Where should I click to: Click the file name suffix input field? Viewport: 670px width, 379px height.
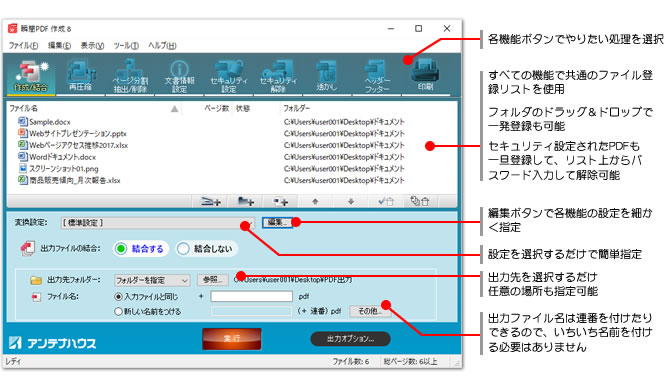[251, 297]
